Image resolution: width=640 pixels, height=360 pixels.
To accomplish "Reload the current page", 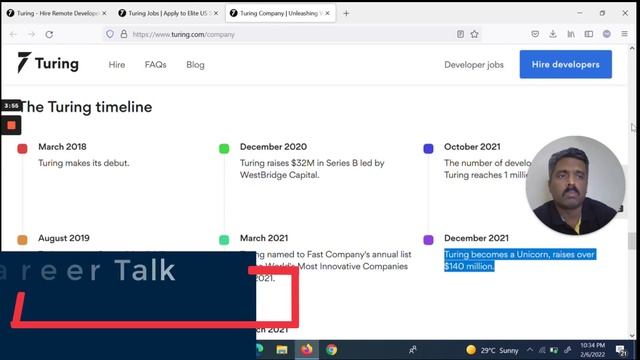I will pos(49,35).
